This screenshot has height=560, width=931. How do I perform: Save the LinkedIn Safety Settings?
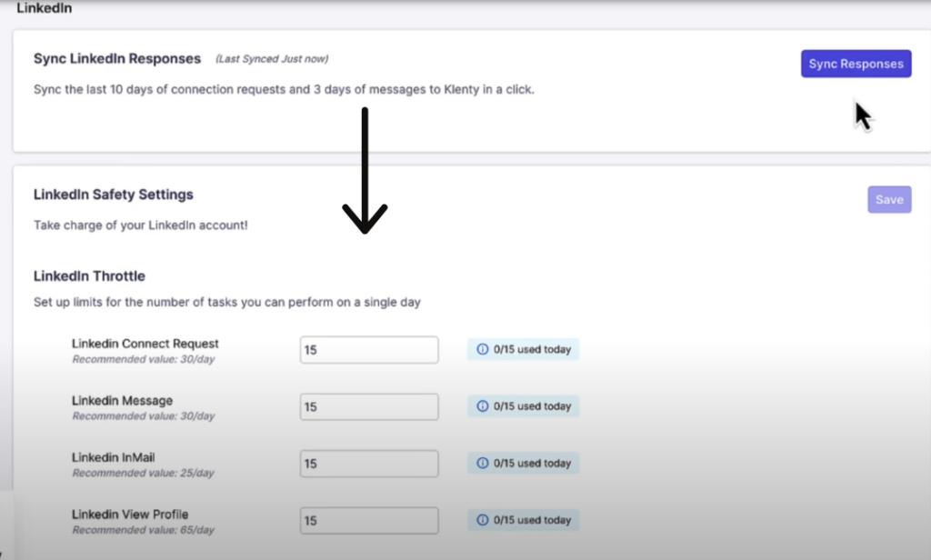point(889,199)
